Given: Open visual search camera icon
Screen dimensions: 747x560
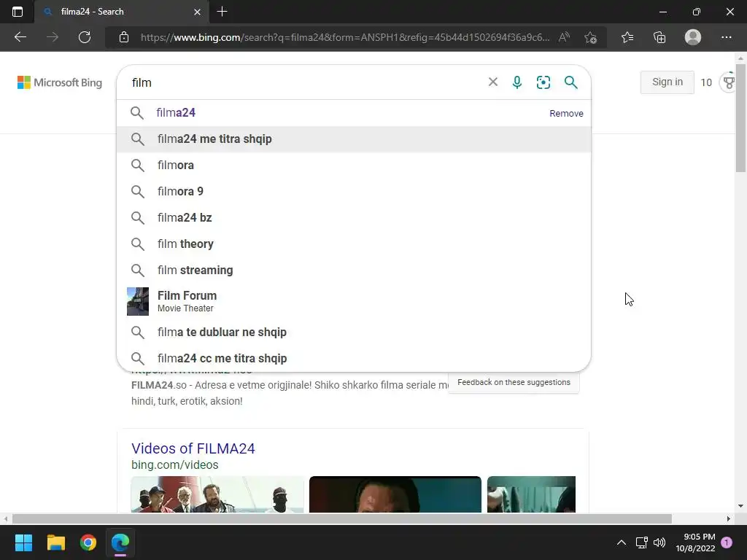Looking at the screenshot, I should click(543, 82).
